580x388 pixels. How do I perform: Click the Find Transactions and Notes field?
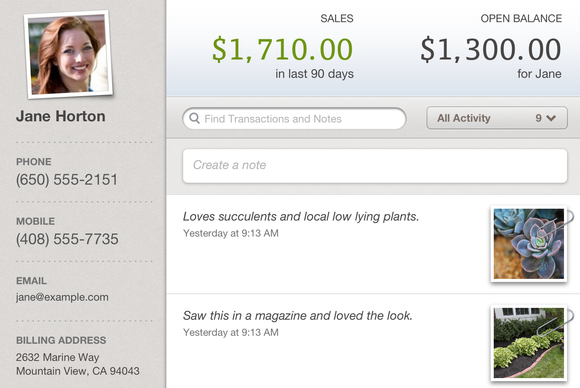[294, 119]
